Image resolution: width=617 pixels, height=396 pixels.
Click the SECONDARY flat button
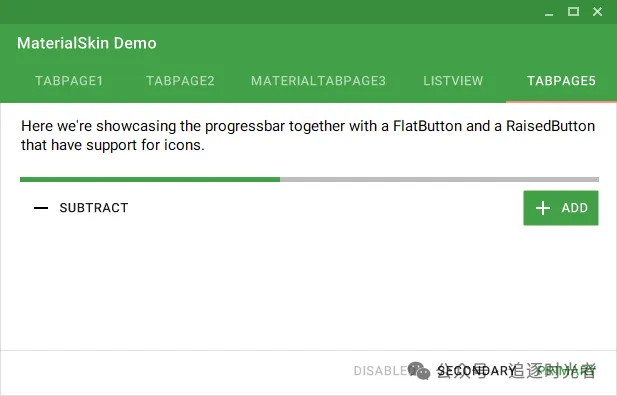point(476,371)
